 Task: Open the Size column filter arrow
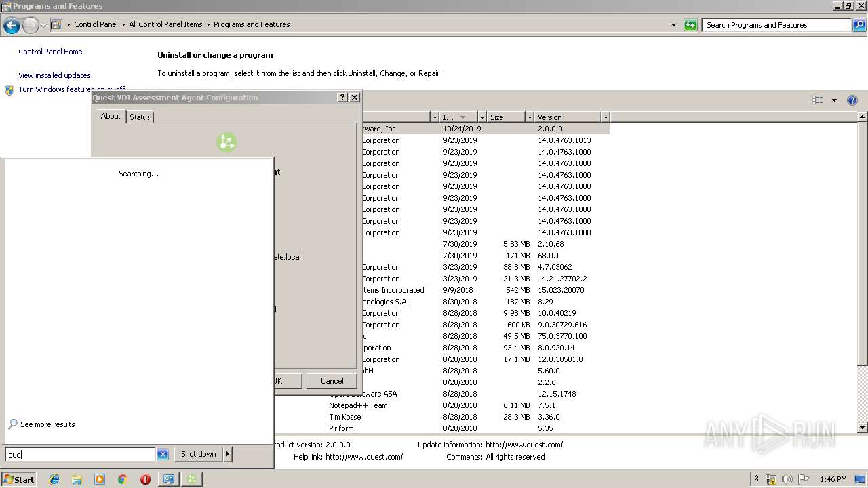click(530, 117)
